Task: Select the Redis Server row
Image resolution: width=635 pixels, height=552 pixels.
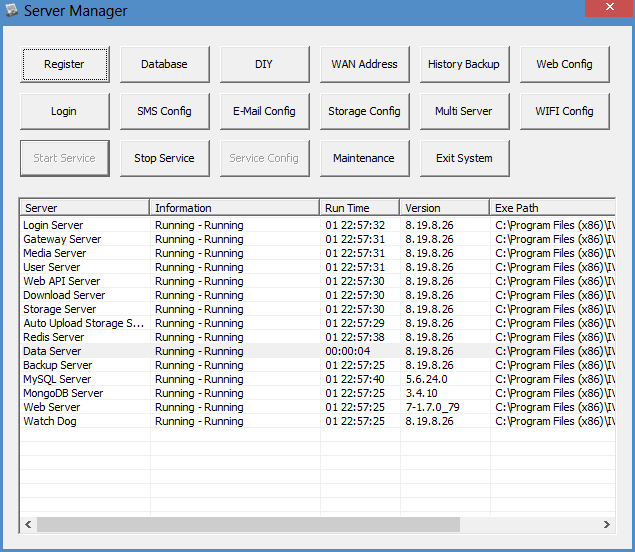Action: point(318,337)
